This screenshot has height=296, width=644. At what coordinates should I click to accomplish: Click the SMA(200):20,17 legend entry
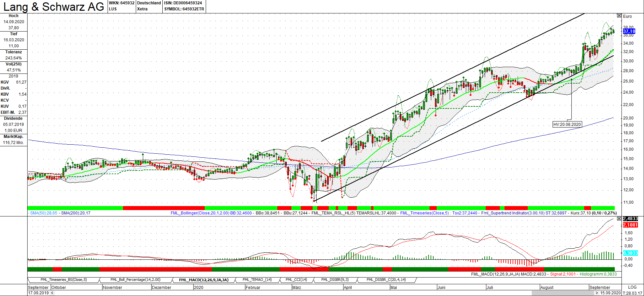tap(76, 213)
